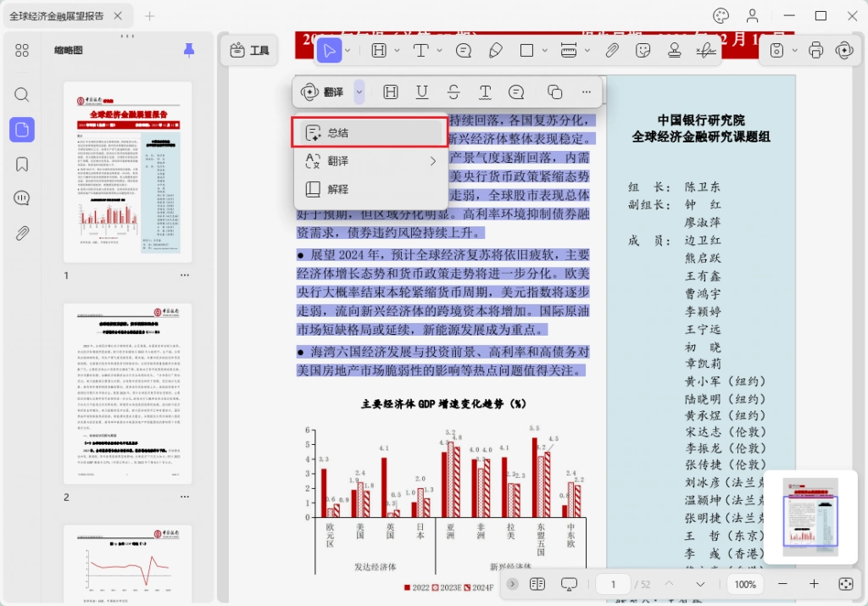Expand the text tool dropdown arrow
The width and height of the screenshot is (868, 606).
(439, 51)
